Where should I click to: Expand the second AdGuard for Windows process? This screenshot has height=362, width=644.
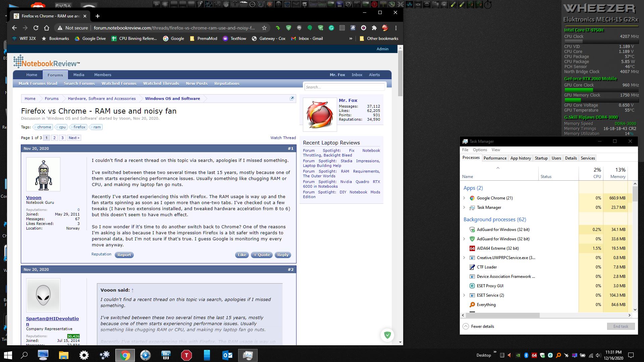tap(464, 239)
